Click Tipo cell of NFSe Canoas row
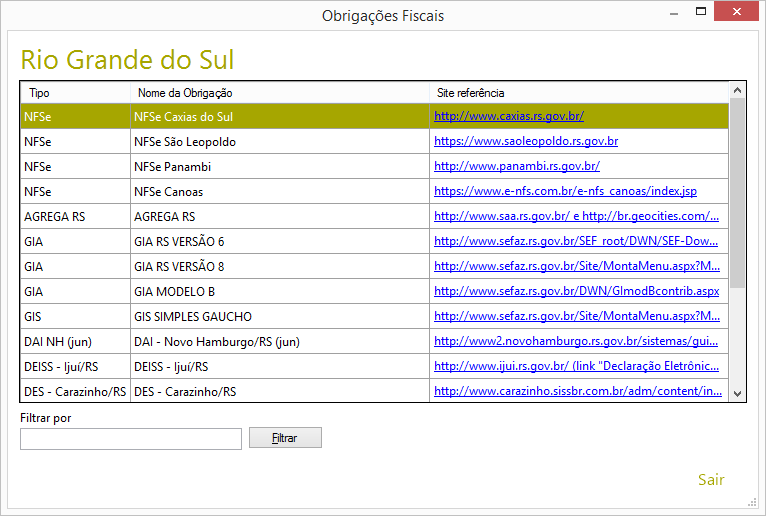 pos(75,191)
